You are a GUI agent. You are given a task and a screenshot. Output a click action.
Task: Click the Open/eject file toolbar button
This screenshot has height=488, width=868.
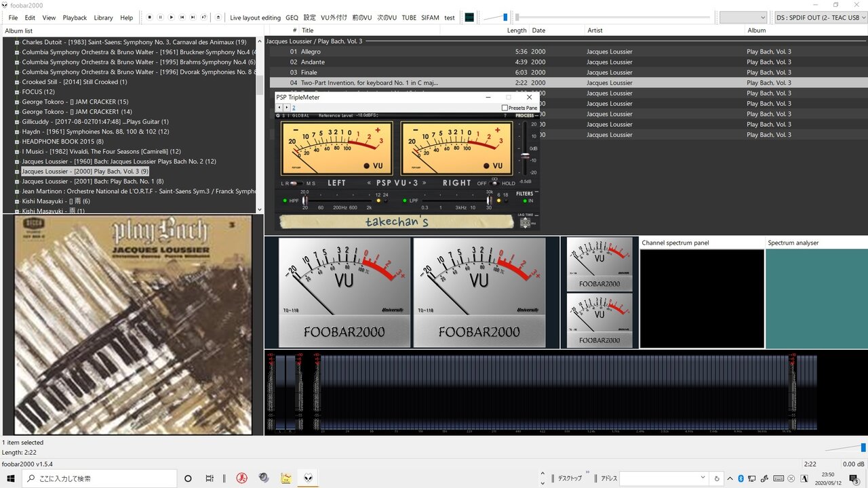pos(218,18)
